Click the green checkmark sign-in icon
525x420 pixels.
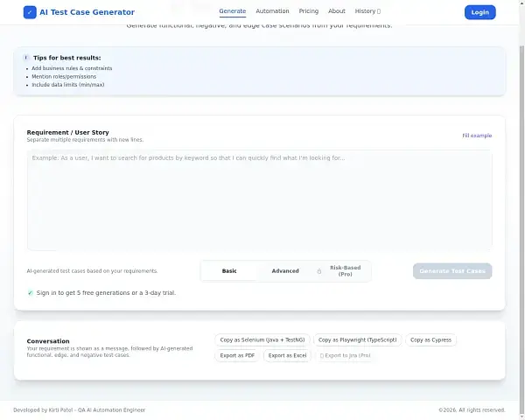click(31, 292)
